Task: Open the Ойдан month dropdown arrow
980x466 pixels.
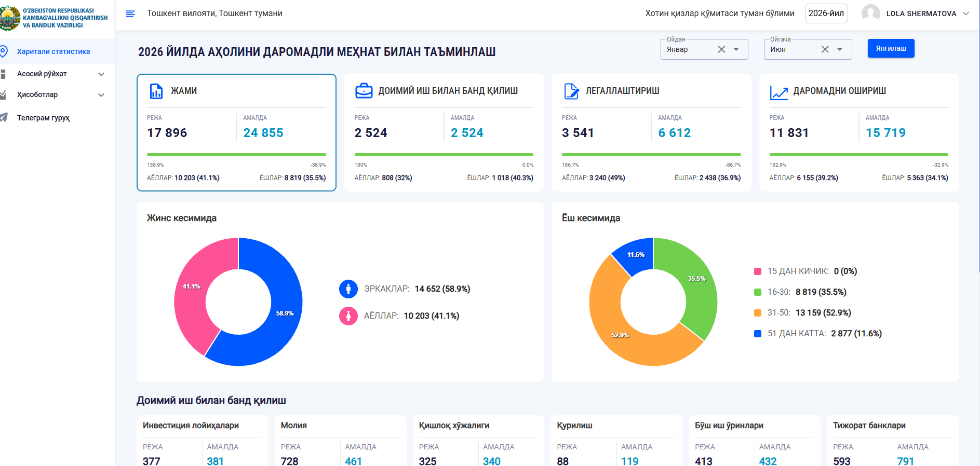Action: point(736,49)
